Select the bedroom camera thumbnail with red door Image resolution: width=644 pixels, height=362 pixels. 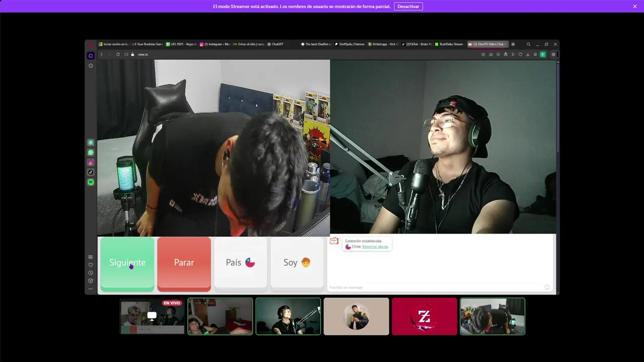pos(220,316)
